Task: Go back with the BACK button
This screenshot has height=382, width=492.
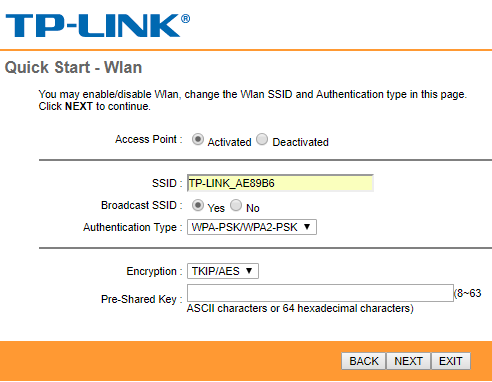Action: coord(364,361)
